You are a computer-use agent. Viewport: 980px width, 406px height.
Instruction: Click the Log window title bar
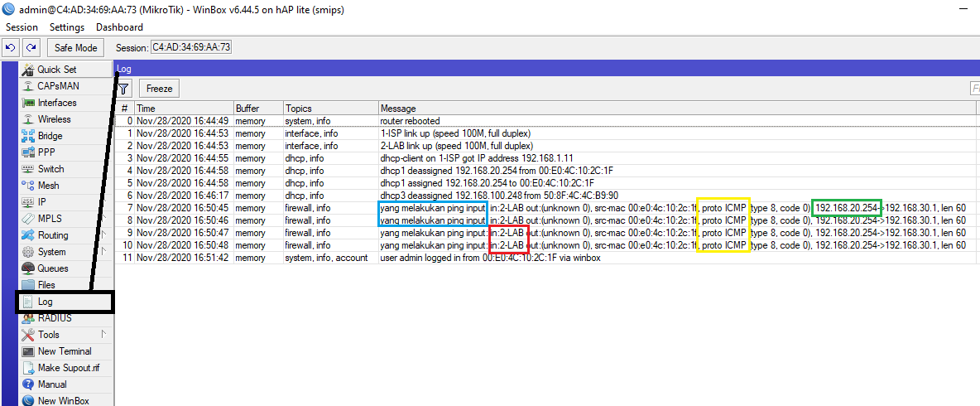point(547,69)
